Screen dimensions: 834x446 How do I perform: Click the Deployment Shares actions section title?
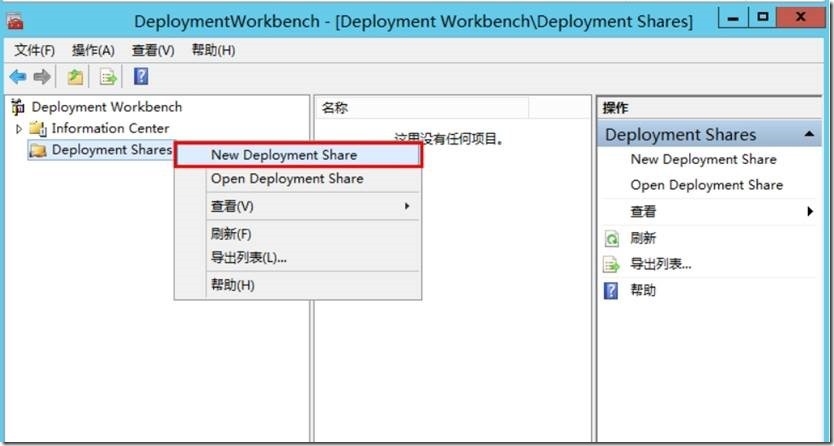(680, 134)
